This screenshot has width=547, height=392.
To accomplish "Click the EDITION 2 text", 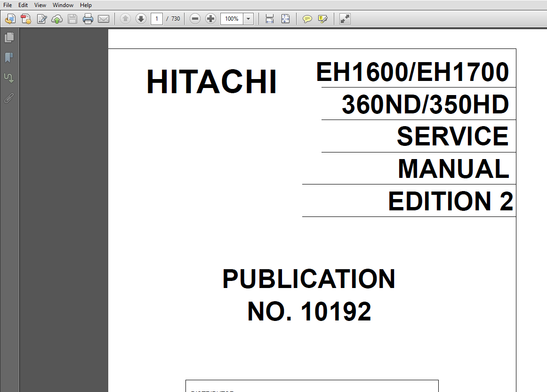I will coord(450,201).
